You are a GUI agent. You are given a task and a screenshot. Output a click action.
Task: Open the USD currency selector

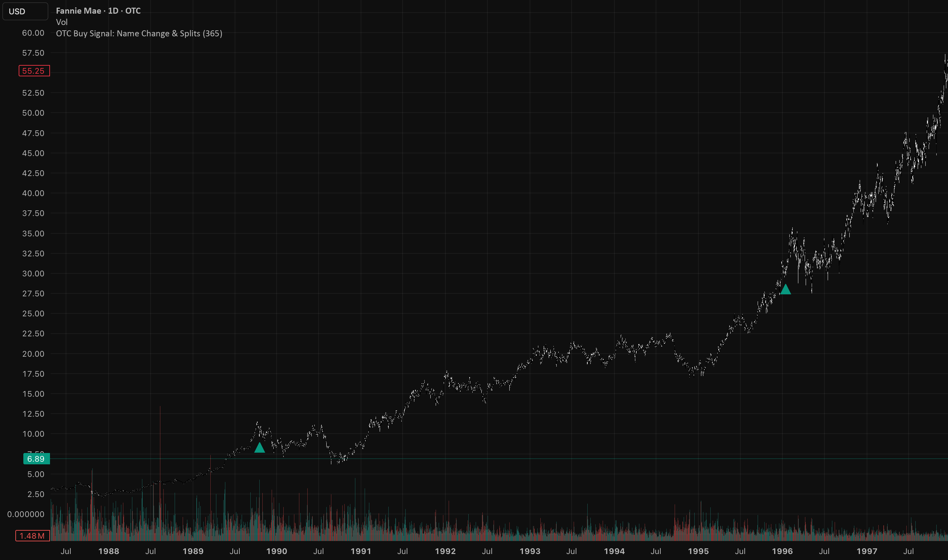tap(25, 11)
